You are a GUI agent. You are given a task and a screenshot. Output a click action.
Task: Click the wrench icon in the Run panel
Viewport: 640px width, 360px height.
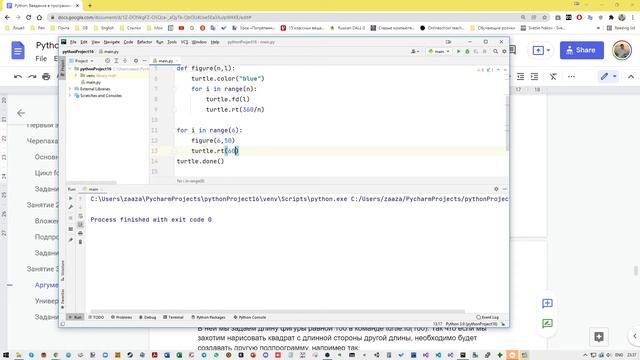71,207
